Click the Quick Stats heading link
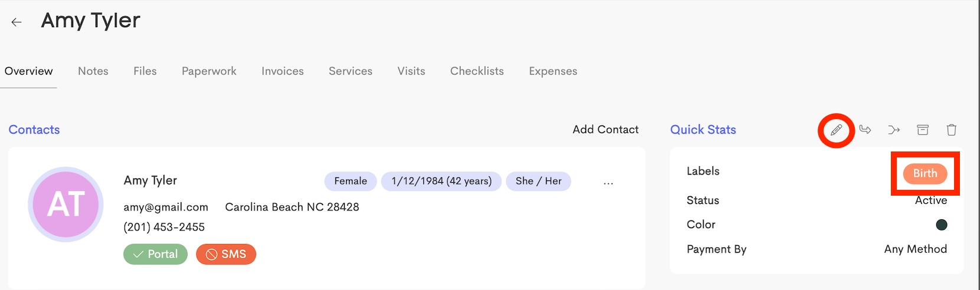The image size is (980, 290). pyautogui.click(x=703, y=130)
